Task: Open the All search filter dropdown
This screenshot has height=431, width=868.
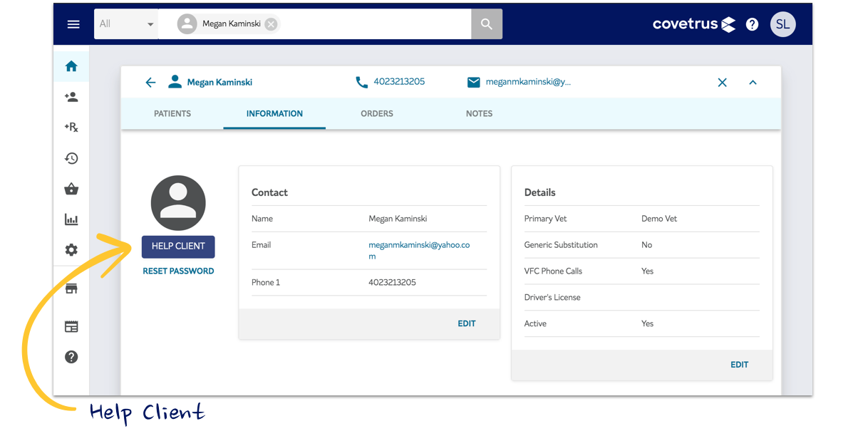Action: pyautogui.click(x=126, y=24)
